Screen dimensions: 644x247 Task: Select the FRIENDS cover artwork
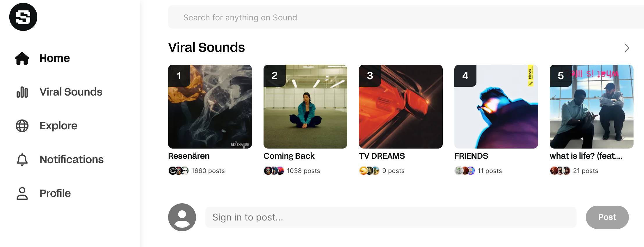tap(496, 107)
